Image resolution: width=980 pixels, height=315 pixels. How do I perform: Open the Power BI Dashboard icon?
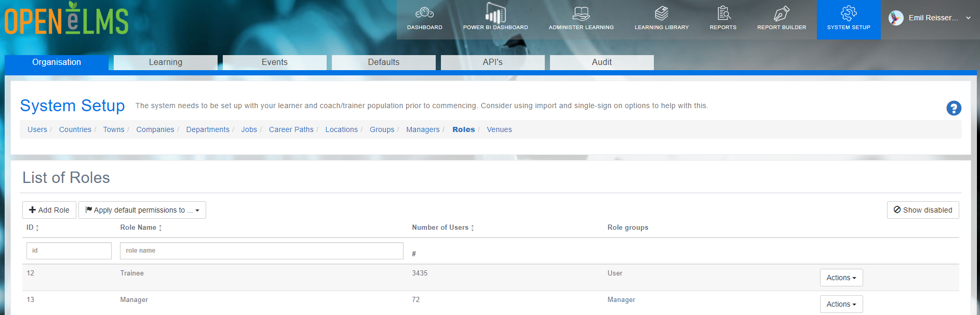pos(495,12)
